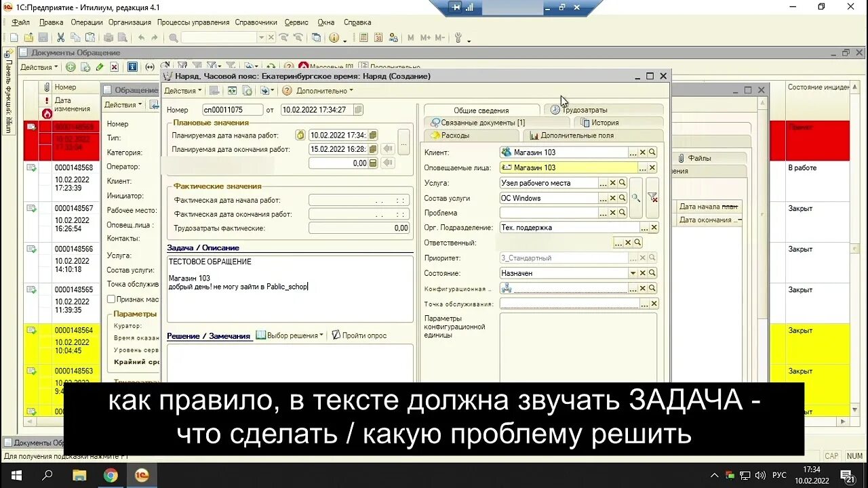
Task: Click the large search service button
Action: 636,198
